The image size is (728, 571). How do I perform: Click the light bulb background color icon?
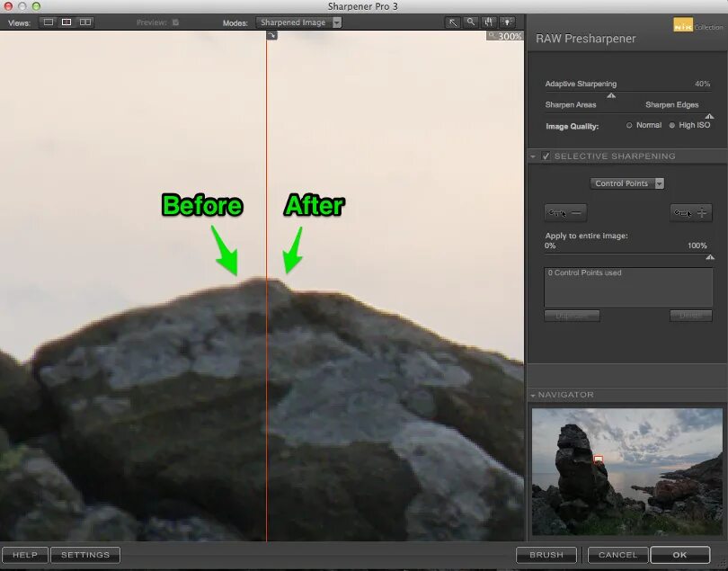[x=507, y=22]
